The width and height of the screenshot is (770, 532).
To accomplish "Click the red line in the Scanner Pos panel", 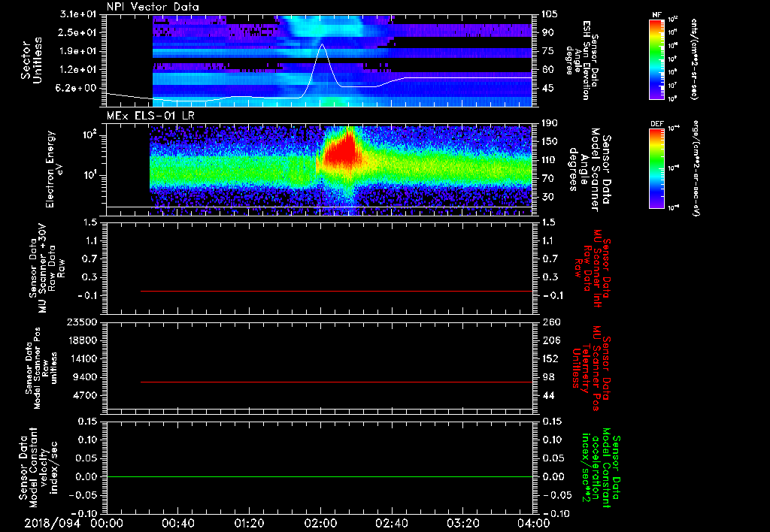I will [336, 382].
